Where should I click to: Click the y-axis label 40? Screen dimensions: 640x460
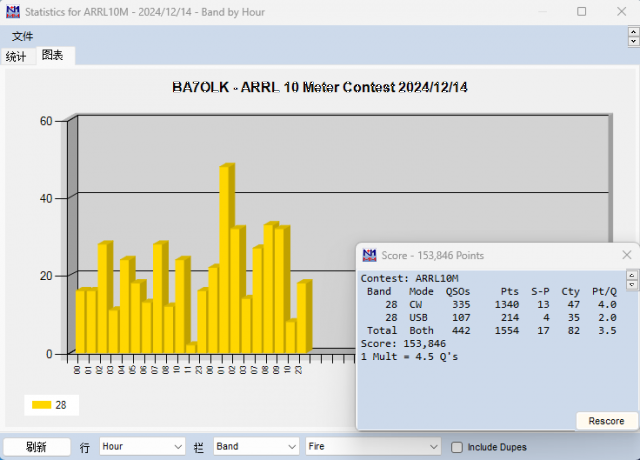coord(46,198)
